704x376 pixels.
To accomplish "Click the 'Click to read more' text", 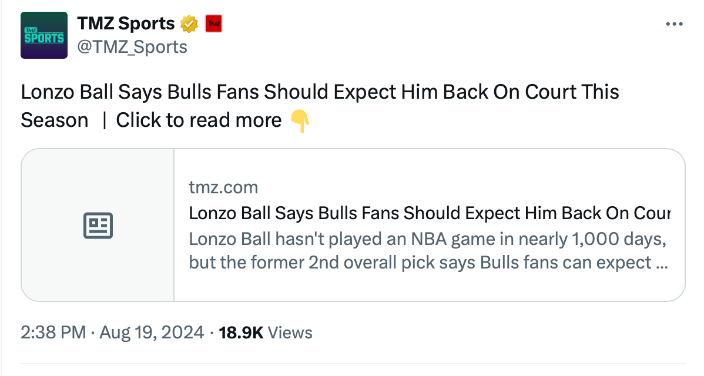I will tap(198, 120).
